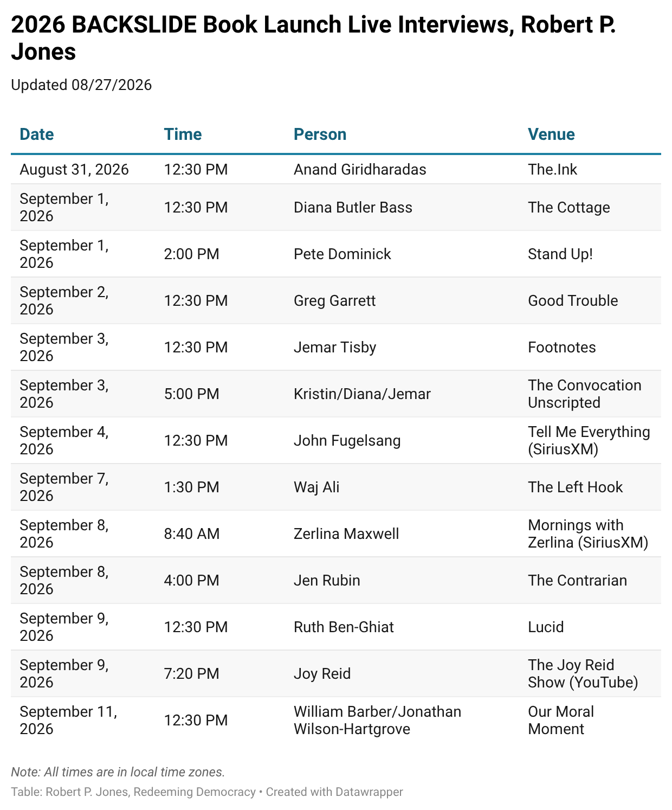Select the 8:40 AM time cell
Viewport: 672px width, 810px height.
[x=192, y=534]
